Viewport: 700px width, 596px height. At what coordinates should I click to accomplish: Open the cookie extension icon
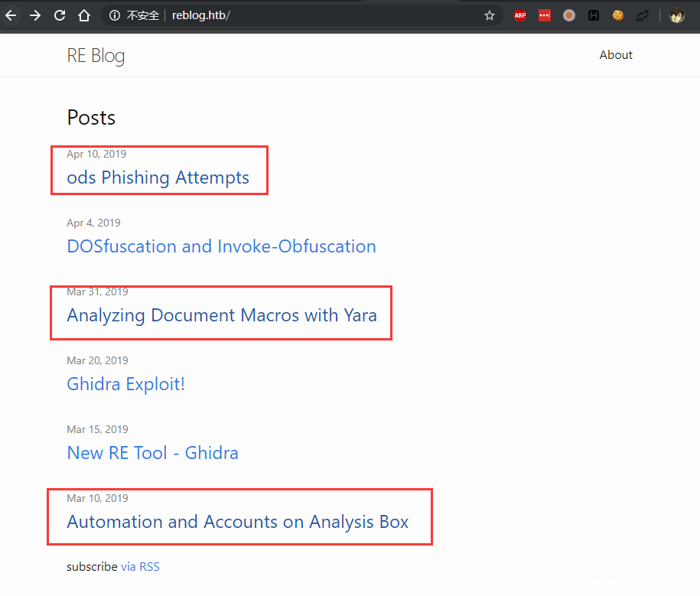coord(618,15)
